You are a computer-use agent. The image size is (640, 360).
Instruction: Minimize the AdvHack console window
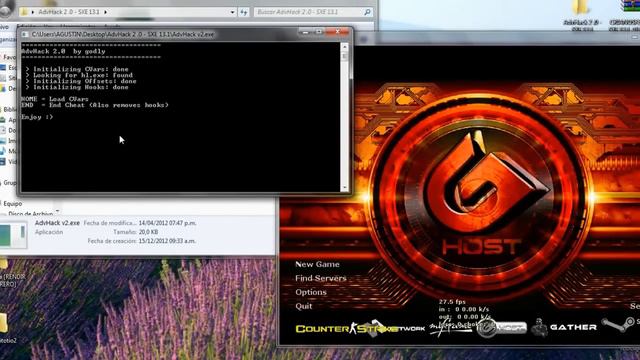tap(305, 32)
